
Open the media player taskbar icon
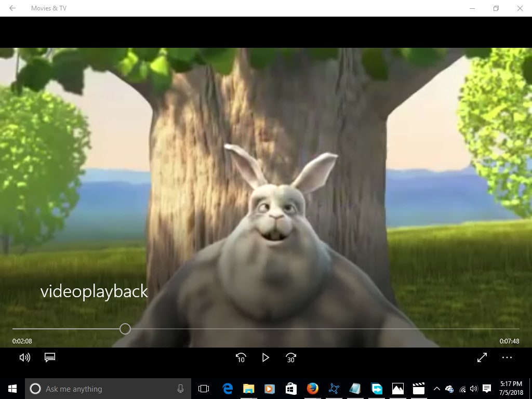tap(270, 389)
